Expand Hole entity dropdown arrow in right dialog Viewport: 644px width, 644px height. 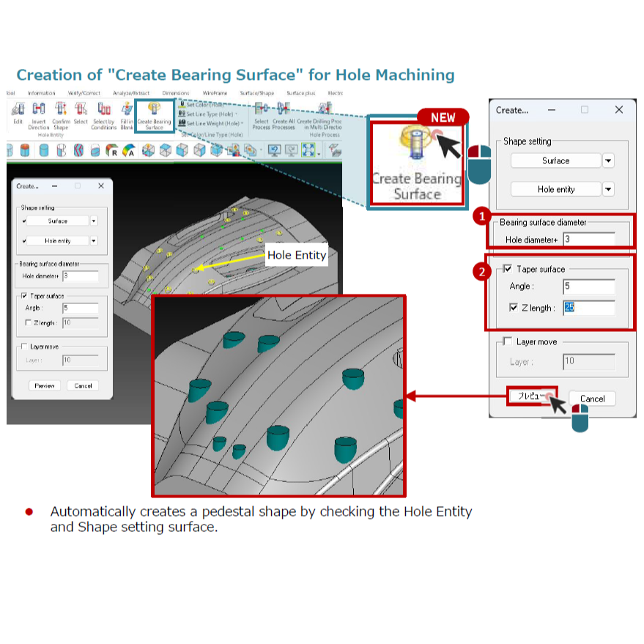[x=608, y=189]
